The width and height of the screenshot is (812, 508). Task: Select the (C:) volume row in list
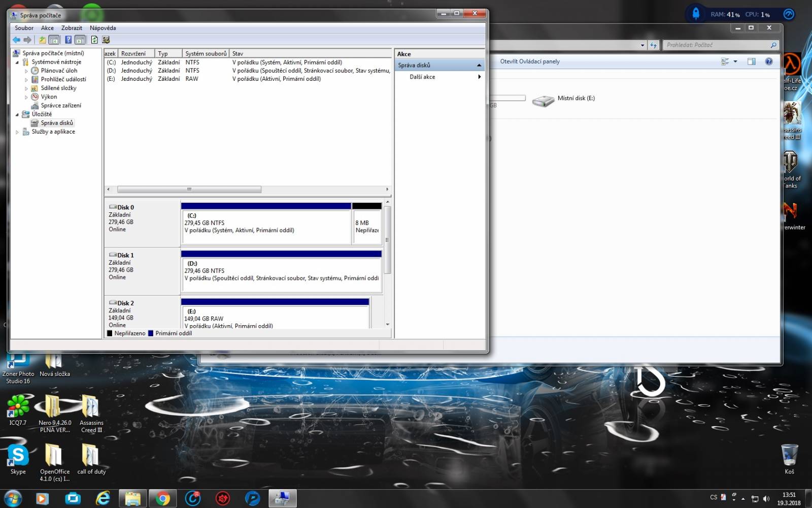coord(248,62)
